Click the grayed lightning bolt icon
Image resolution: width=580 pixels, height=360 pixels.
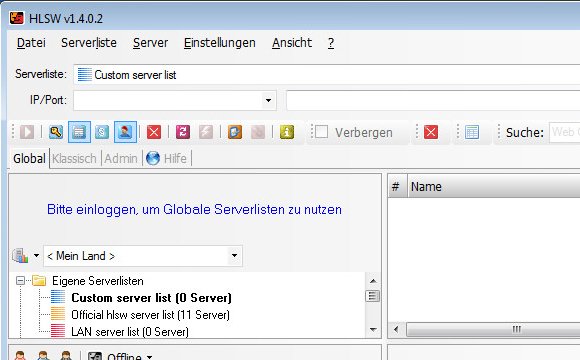(206, 132)
